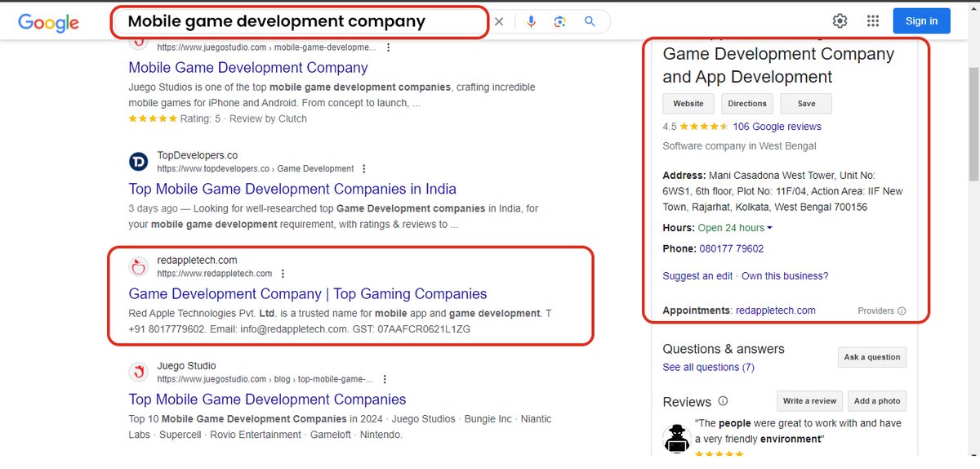The image size is (980, 469).
Task: Click 'https://www.redappletech.com' URL text
Action: click(x=215, y=274)
